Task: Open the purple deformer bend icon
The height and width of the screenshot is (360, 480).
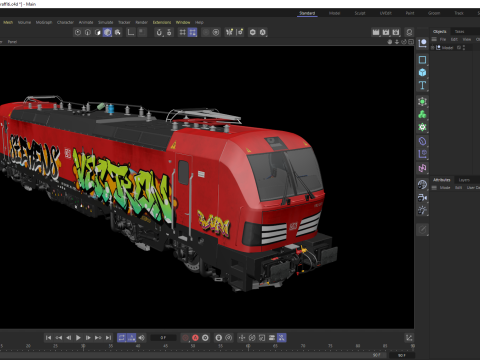Action: coord(422,141)
